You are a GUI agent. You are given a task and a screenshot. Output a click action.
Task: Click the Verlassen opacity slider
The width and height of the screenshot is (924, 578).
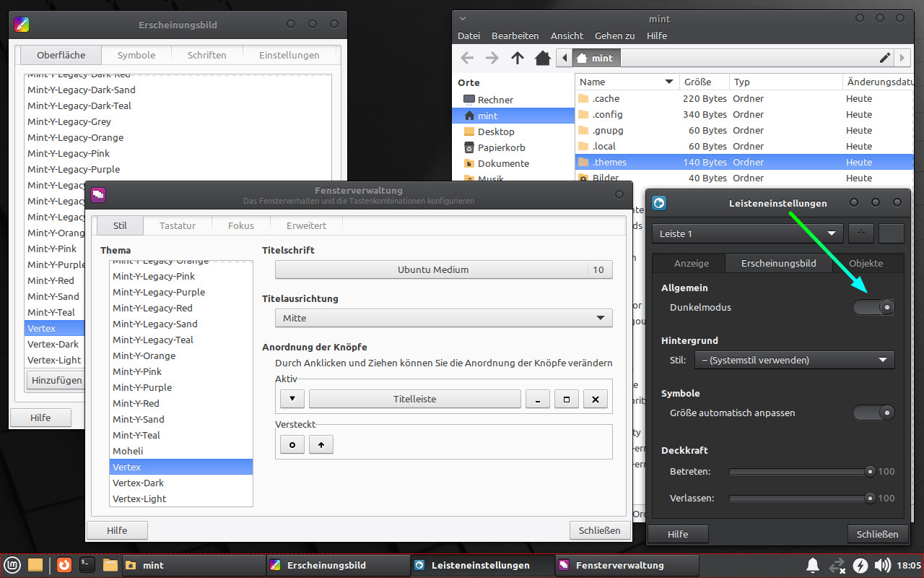pos(801,499)
